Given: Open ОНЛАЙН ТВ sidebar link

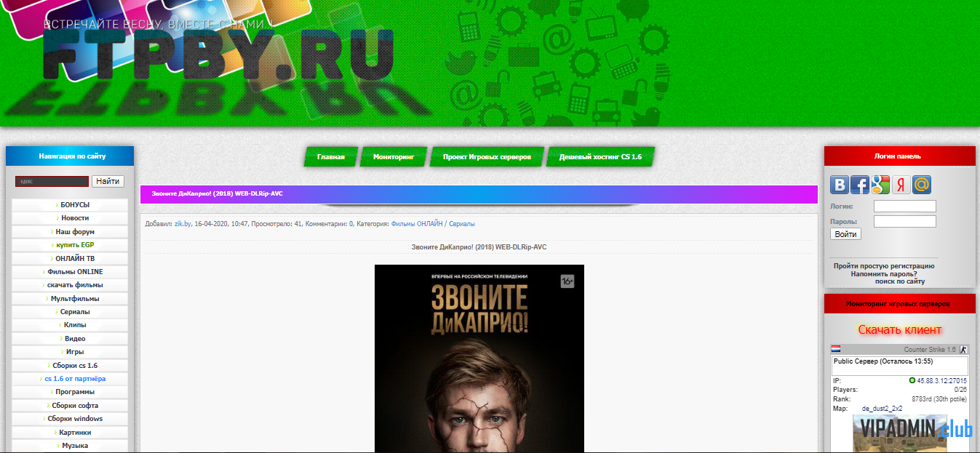Looking at the screenshot, I should (x=70, y=258).
